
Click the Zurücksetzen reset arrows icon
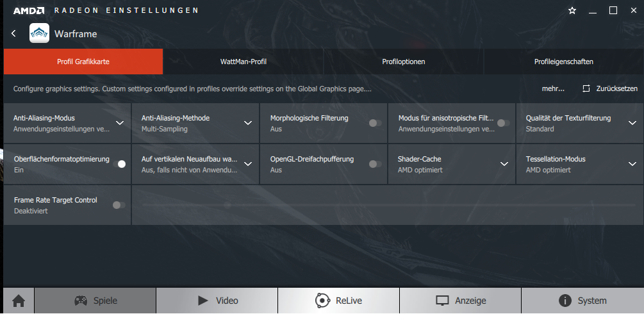click(586, 88)
